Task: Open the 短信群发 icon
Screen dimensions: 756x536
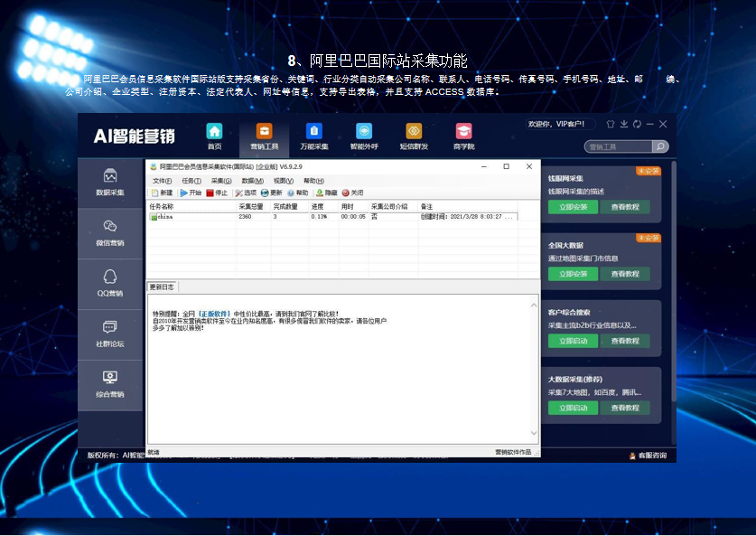Action: pyautogui.click(x=414, y=131)
